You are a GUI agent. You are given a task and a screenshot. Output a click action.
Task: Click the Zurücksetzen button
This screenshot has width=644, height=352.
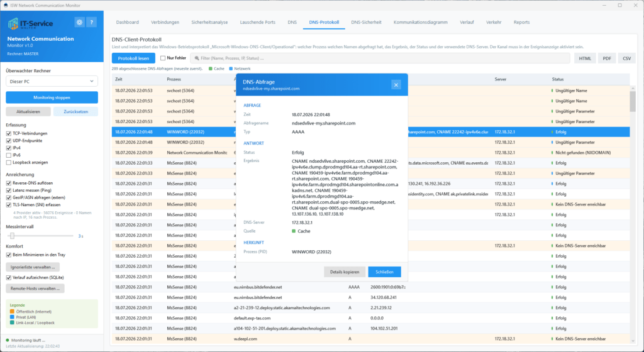pyautogui.click(x=75, y=112)
